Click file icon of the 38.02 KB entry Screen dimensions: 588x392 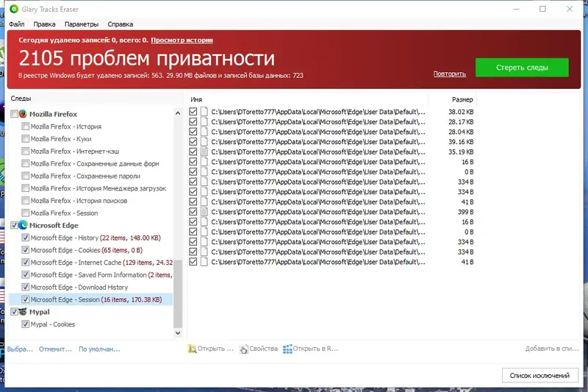coord(204,111)
